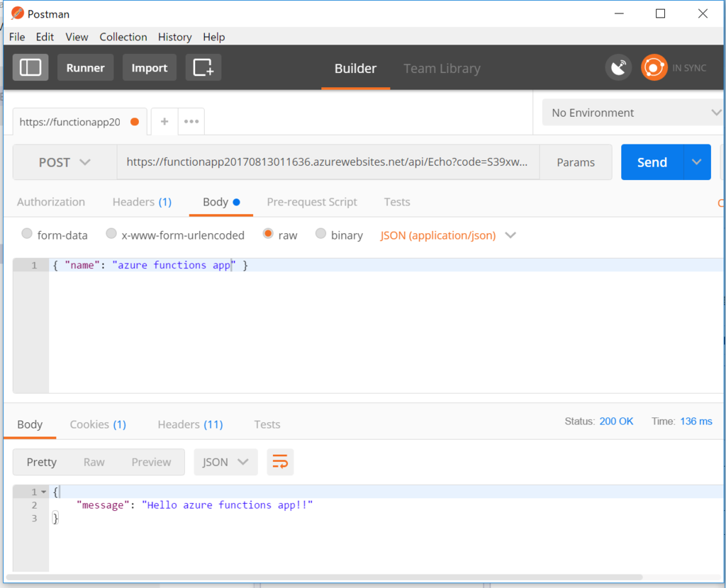Open the File menu

tap(17, 37)
